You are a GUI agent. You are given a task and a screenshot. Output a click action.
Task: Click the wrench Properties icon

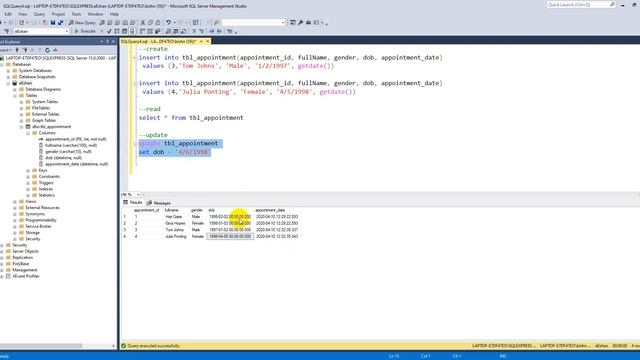pos(300,22)
